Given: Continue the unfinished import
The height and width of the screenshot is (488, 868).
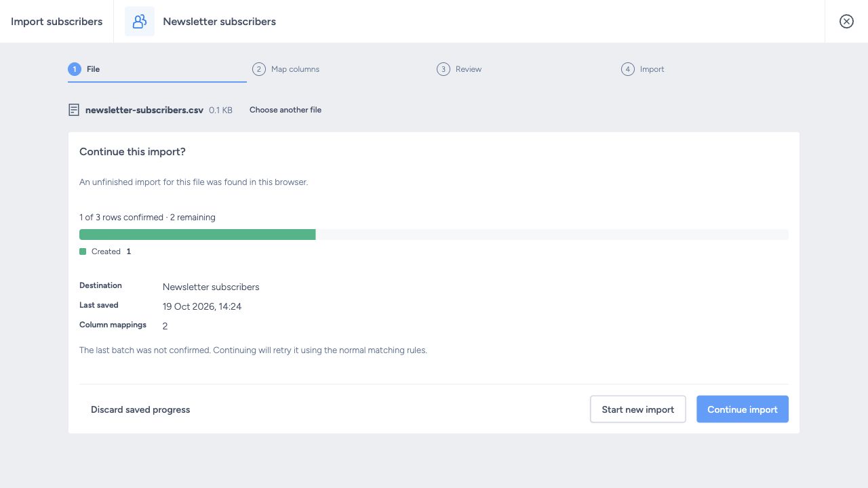Looking at the screenshot, I should coord(743,409).
